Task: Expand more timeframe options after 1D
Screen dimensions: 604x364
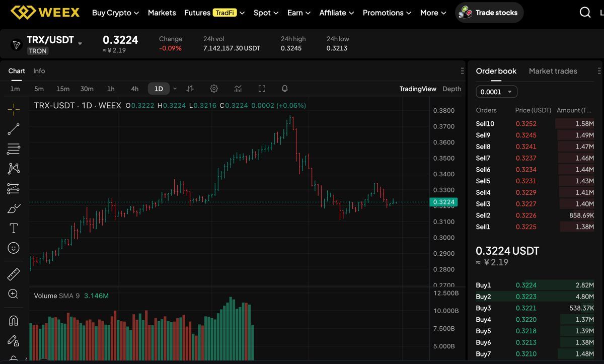Action: pos(175,89)
